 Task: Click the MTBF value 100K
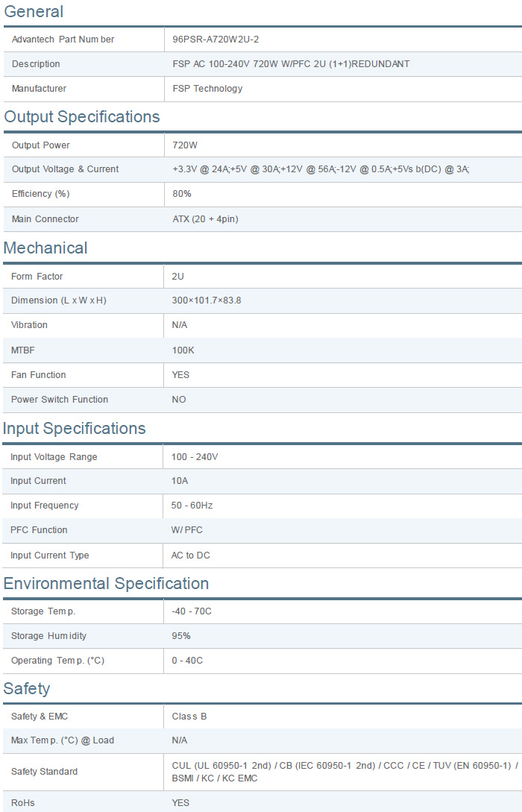point(183,350)
